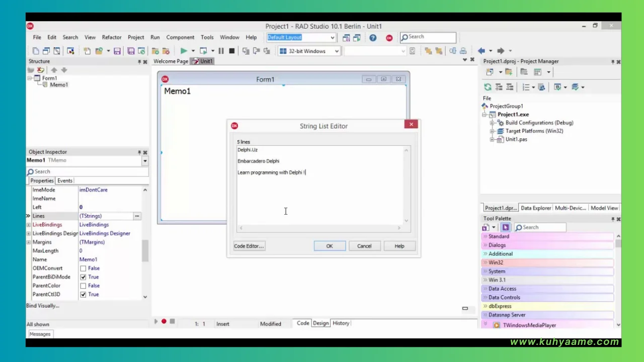Click the Data Controls palette category
The height and width of the screenshot is (362, 644).
(x=548, y=297)
